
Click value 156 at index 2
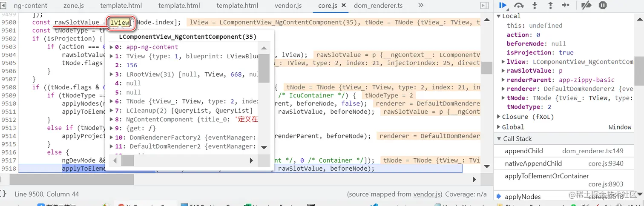click(132, 65)
